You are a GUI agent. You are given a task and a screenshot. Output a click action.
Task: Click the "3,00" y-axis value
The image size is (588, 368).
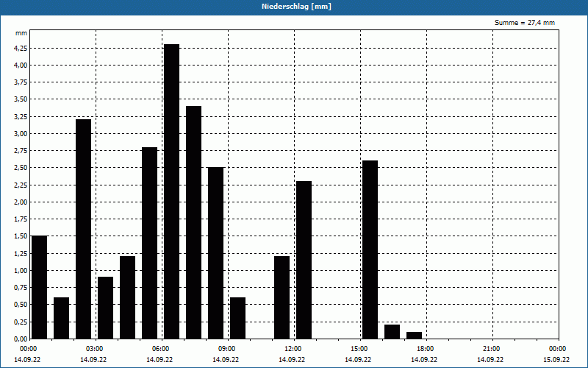coord(21,134)
